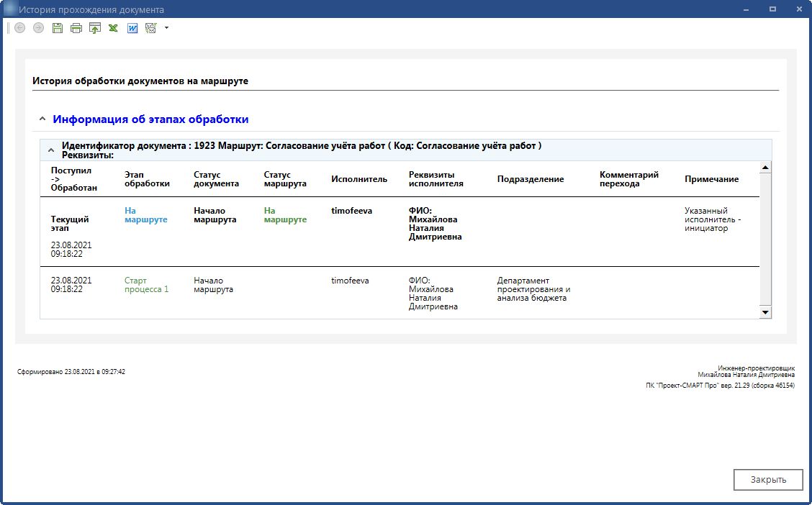Image resolution: width=812 pixels, height=505 pixels.
Task: Click the 'Исполнитель' column header
Action: click(x=359, y=179)
